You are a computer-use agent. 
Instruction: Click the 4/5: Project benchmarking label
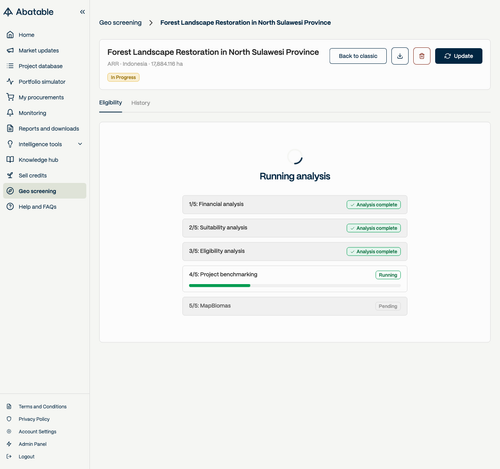(x=223, y=274)
